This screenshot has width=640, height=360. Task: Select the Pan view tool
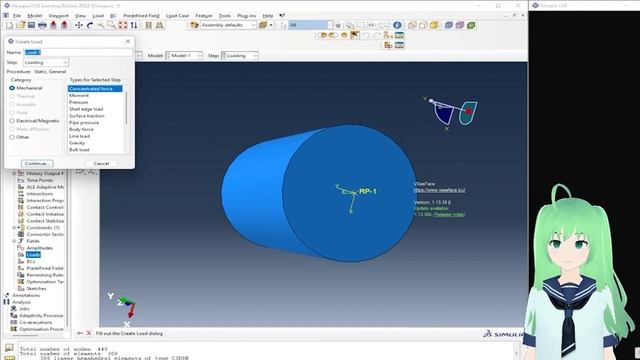click(x=79, y=25)
